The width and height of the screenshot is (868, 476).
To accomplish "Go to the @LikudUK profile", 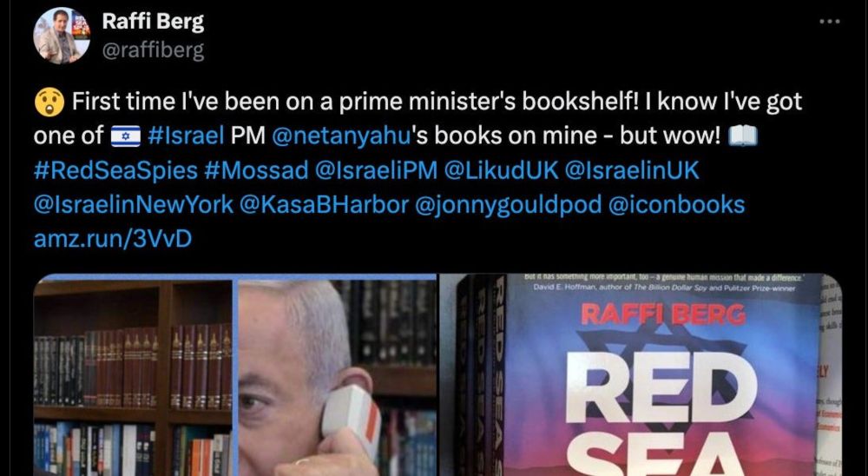I will click(501, 170).
